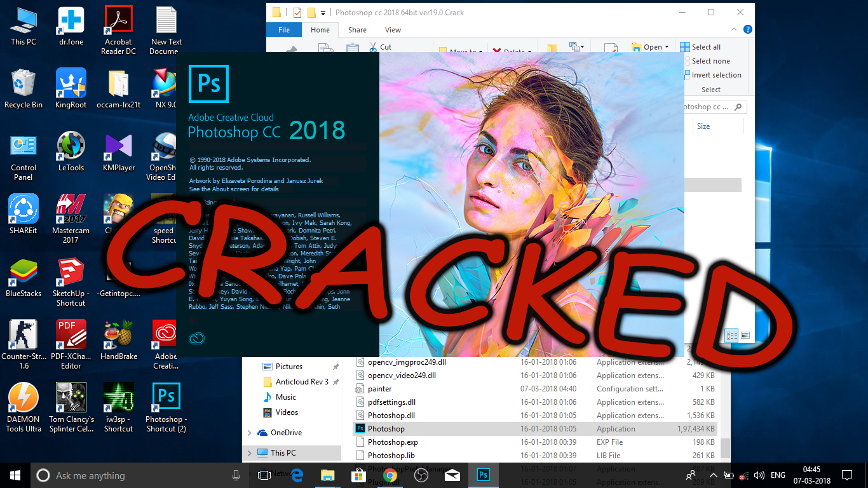The image size is (868, 488).
Task: Open SHAREit desktop shortcut
Action: [x=23, y=215]
